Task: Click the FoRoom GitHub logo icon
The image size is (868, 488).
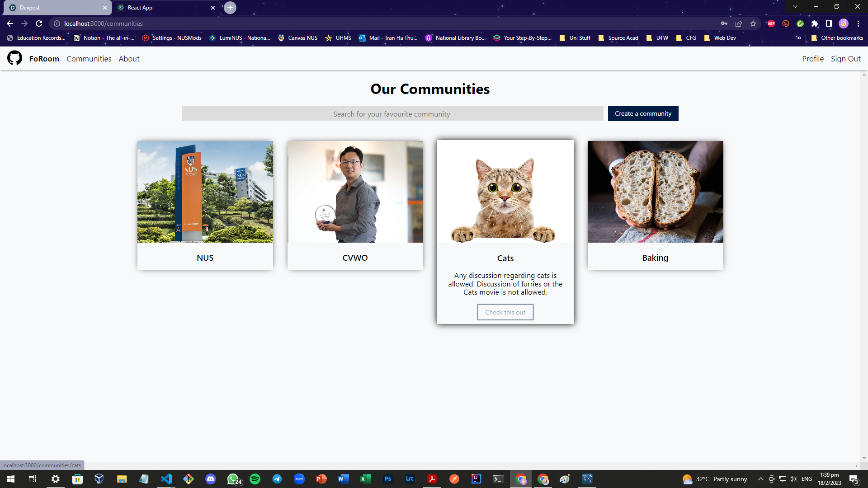Action: coord(14,58)
